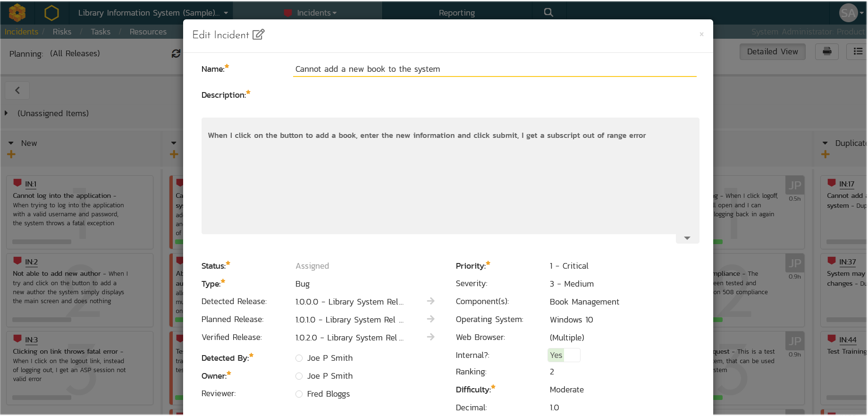Select Fred Bloggs radio for Reviewer
Image resolution: width=868 pixels, height=416 pixels.
[299, 394]
